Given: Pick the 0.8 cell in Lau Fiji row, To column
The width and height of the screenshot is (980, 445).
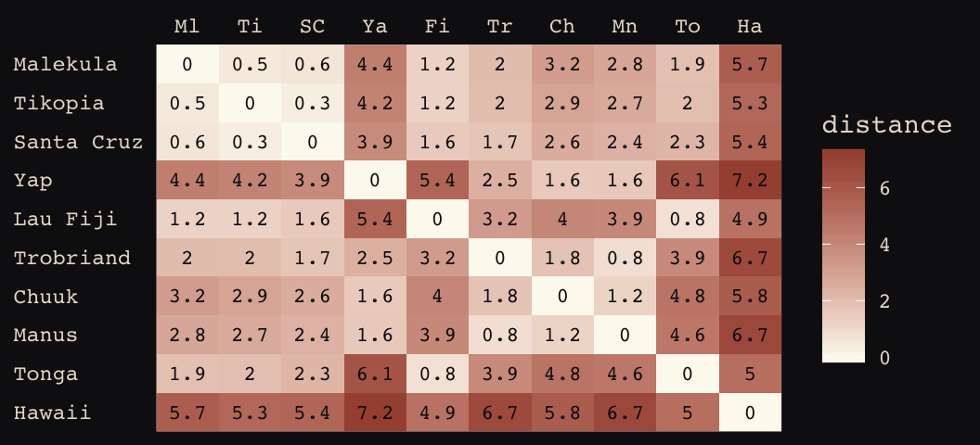Looking at the screenshot, I should tap(688, 220).
